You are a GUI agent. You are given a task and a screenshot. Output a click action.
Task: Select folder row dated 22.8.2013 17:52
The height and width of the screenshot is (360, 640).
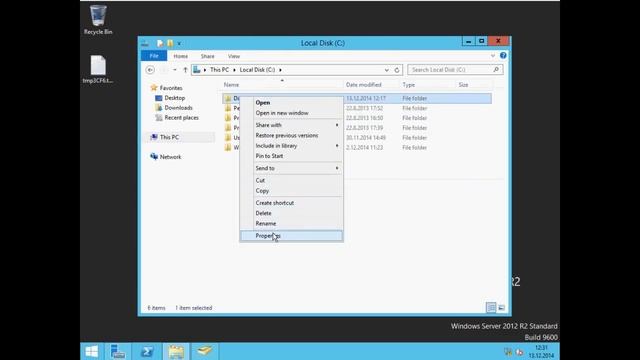tap(357, 108)
